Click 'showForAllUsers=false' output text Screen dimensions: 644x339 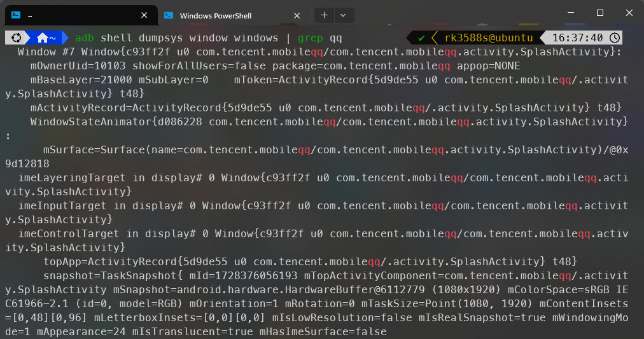[199, 66]
